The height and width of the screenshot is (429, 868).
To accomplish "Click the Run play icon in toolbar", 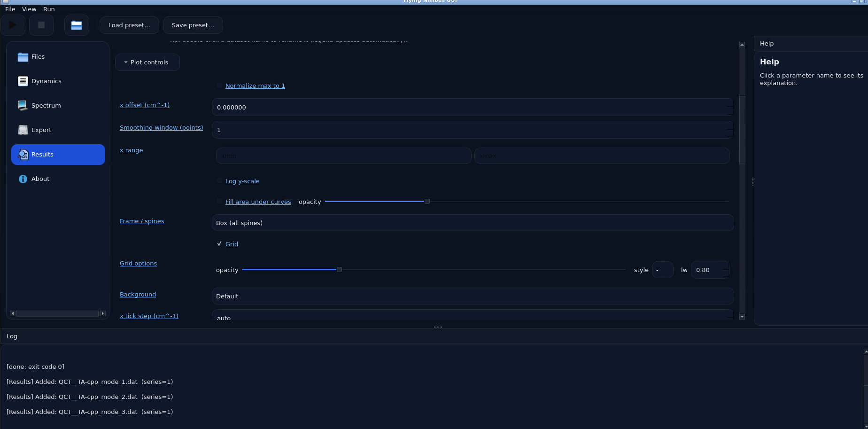I will point(13,25).
